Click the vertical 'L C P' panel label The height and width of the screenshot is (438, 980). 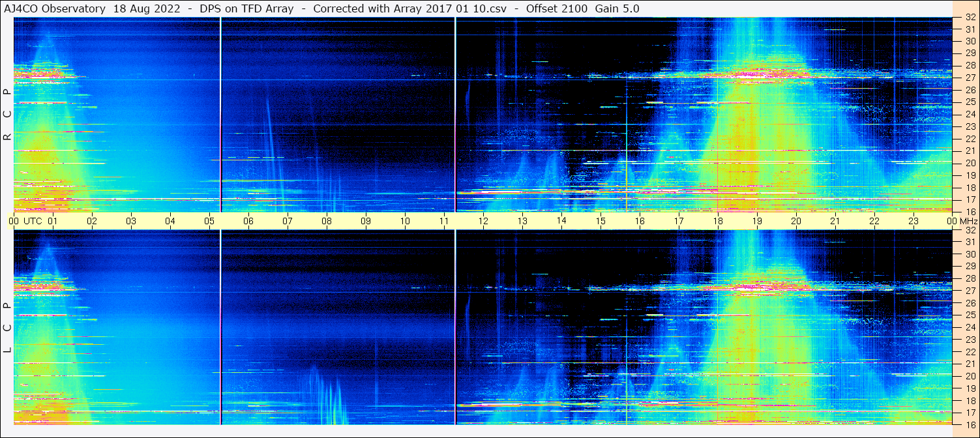[7, 328]
